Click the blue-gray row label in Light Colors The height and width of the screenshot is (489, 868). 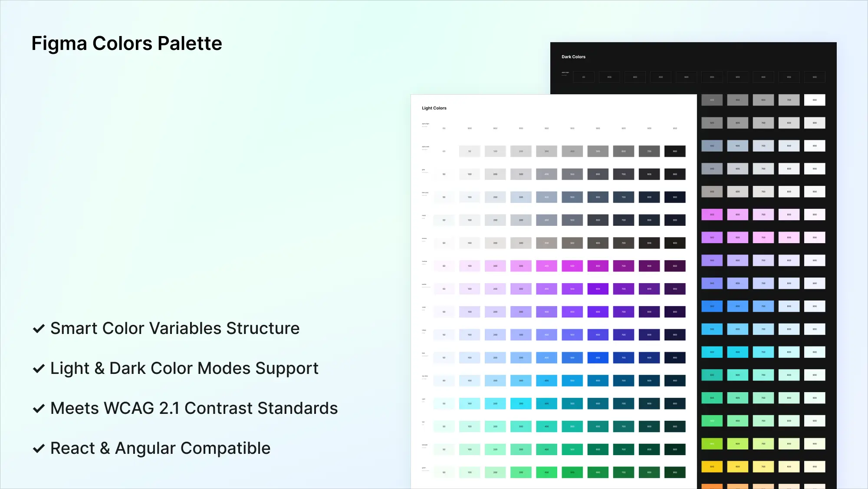[x=425, y=192]
